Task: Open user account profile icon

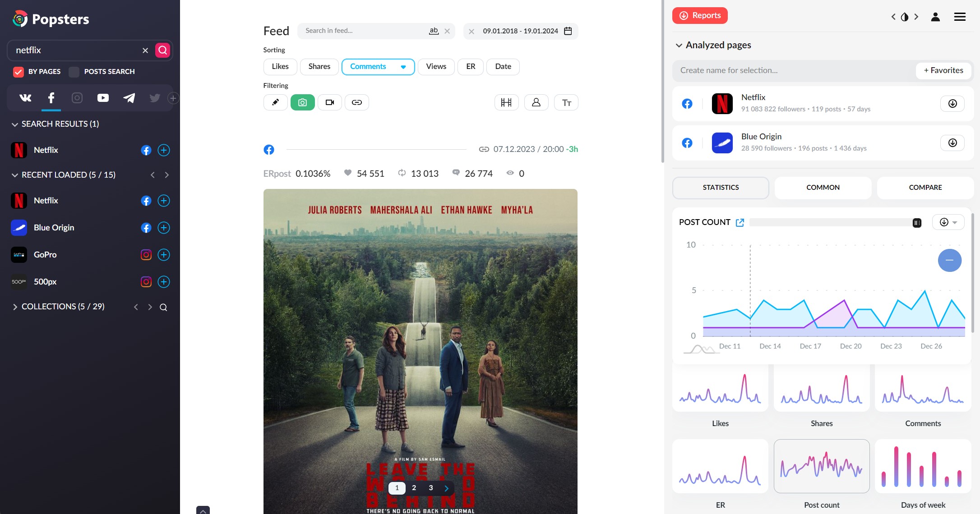Action: [935, 17]
